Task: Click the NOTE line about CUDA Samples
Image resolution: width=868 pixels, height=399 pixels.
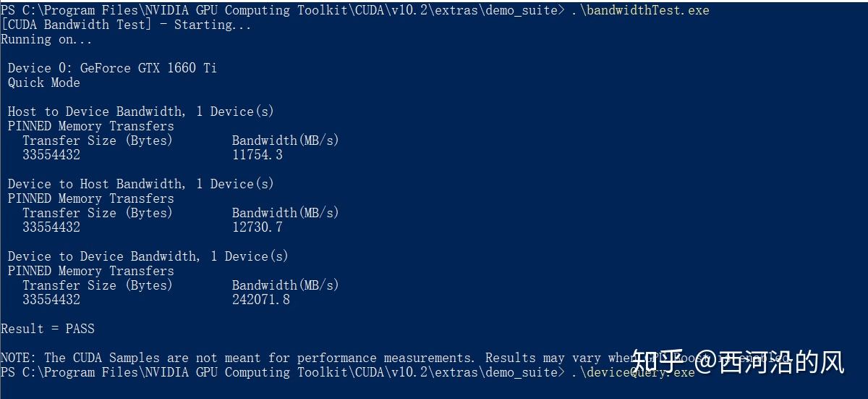Action: point(394,358)
